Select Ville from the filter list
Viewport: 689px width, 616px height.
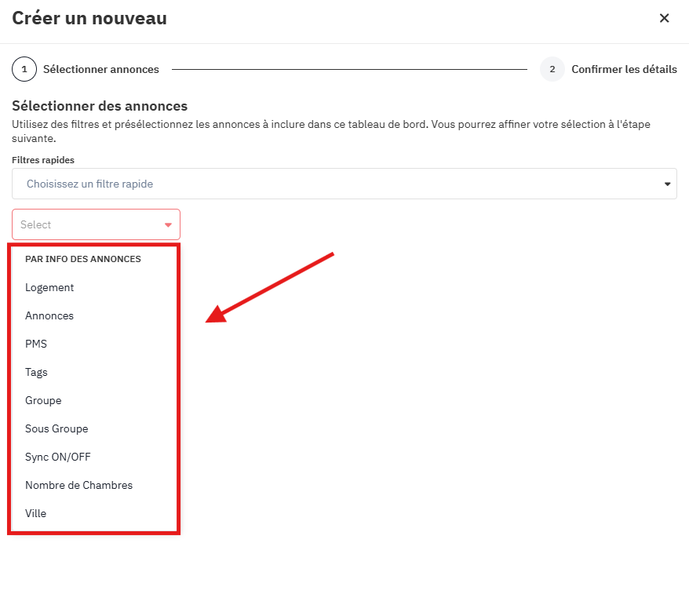[x=35, y=513]
